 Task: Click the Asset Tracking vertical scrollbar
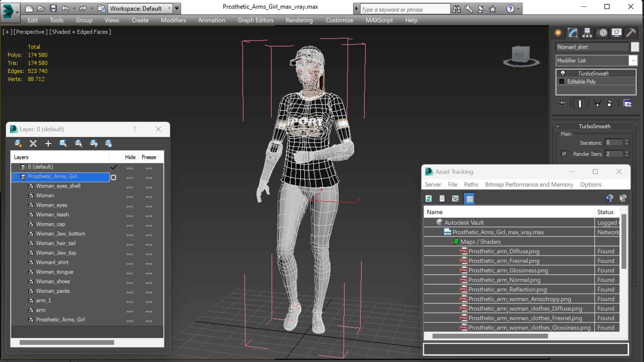[624, 241]
